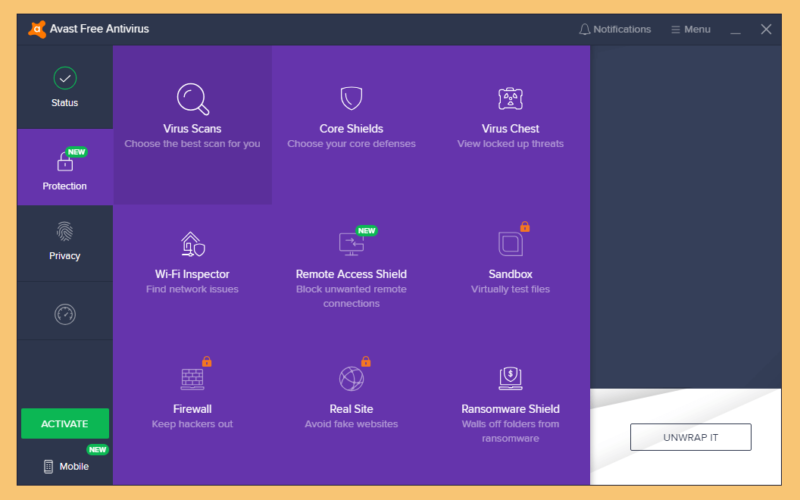Viewport: 800px width, 500px height.
Task: Click 'Block unwanted remote connections' text
Action: 352,296
